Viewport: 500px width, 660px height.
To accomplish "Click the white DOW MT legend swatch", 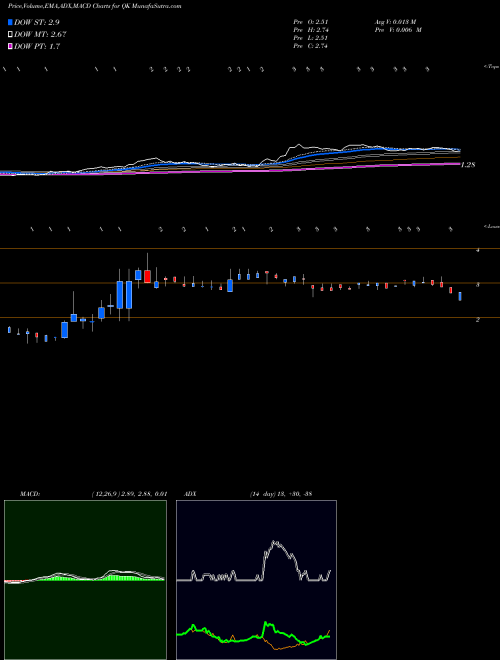I will (10, 35).
